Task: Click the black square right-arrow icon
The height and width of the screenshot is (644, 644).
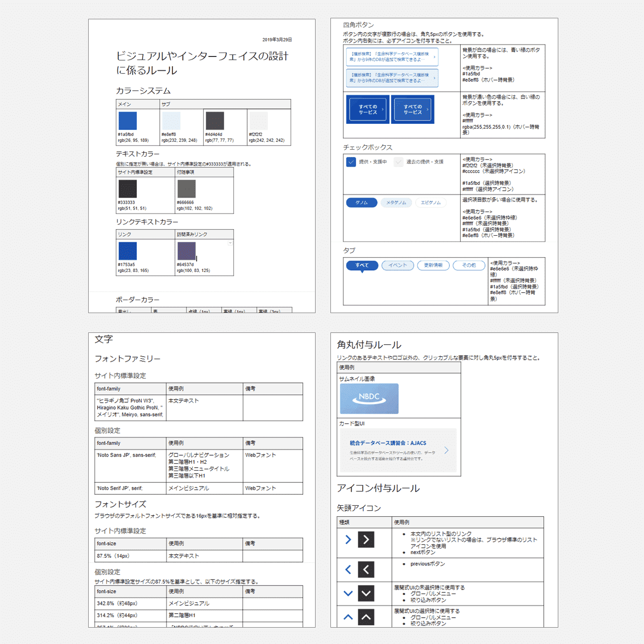Action: pyautogui.click(x=366, y=539)
